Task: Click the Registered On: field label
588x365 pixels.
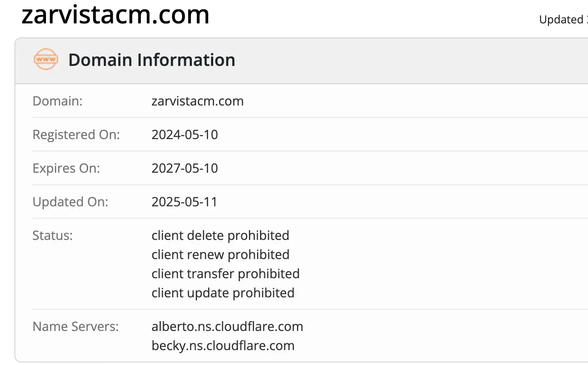Action: coord(76,135)
